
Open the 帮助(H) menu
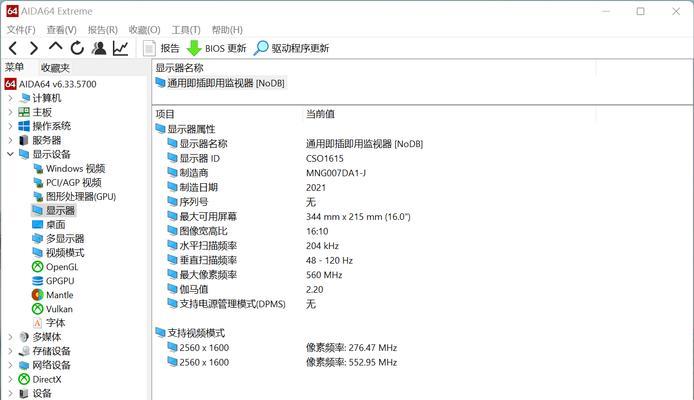[x=227, y=30]
